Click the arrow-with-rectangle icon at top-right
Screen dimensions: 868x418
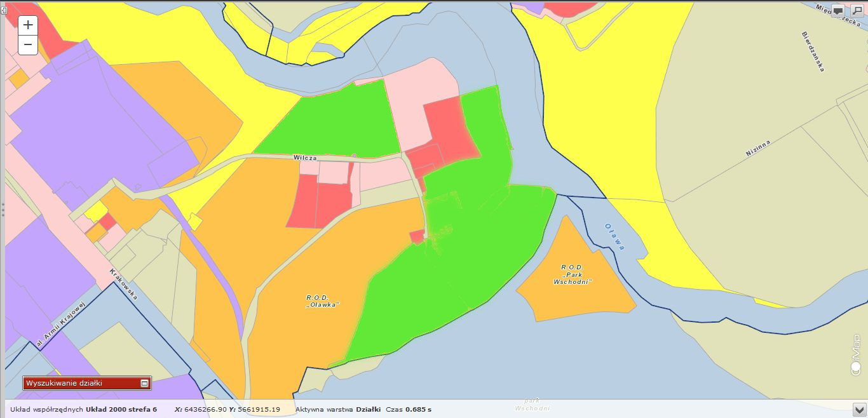pyautogui.click(x=857, y=11)
